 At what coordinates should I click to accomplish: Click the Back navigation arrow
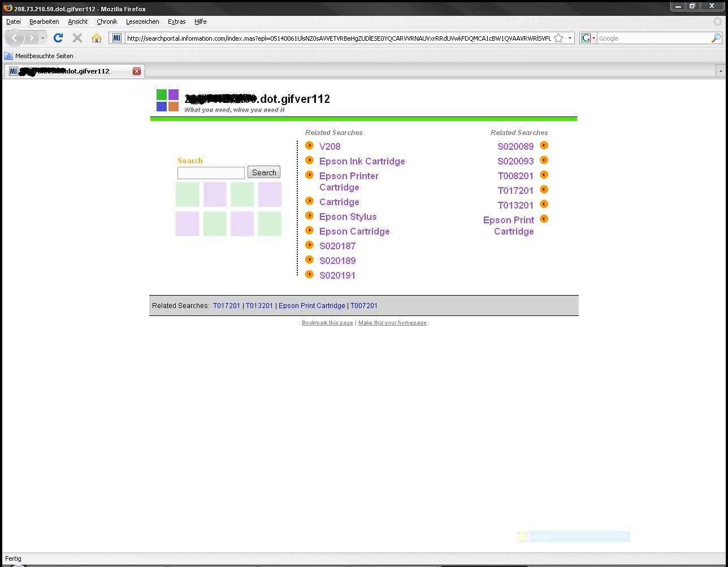[15, 38]
